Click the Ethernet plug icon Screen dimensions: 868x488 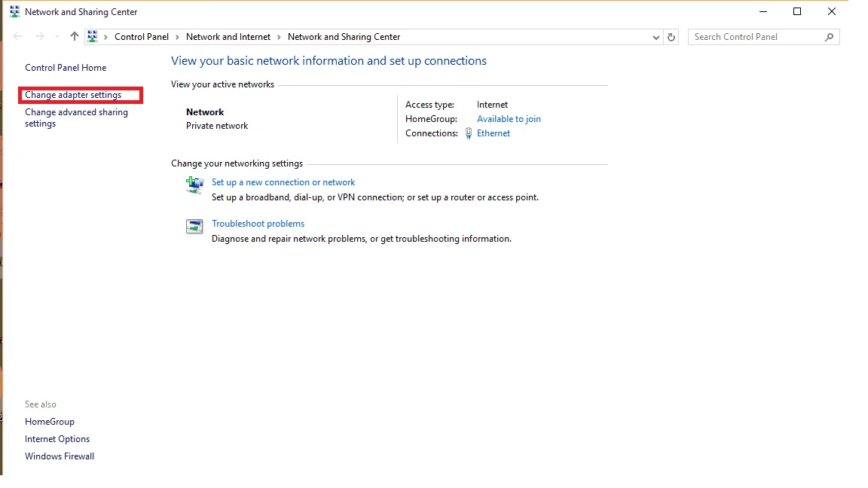point(469,133)
